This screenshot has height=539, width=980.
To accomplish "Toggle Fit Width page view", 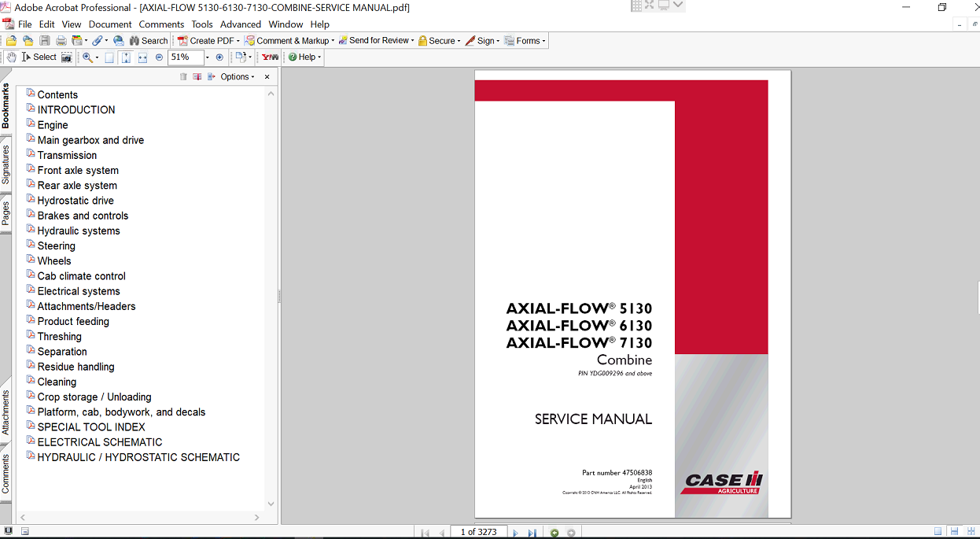I will (x=142, y=57).
